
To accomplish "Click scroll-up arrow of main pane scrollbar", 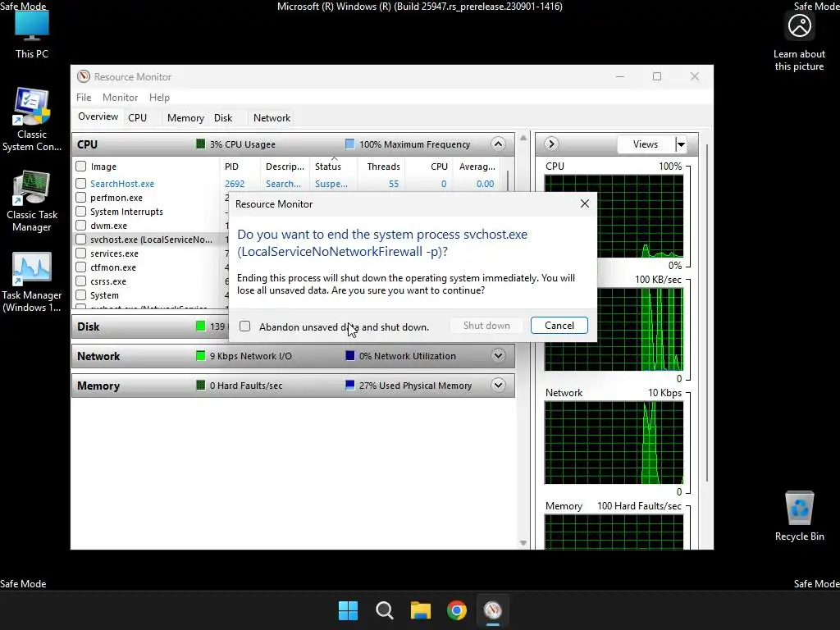I will coord(523,138).
